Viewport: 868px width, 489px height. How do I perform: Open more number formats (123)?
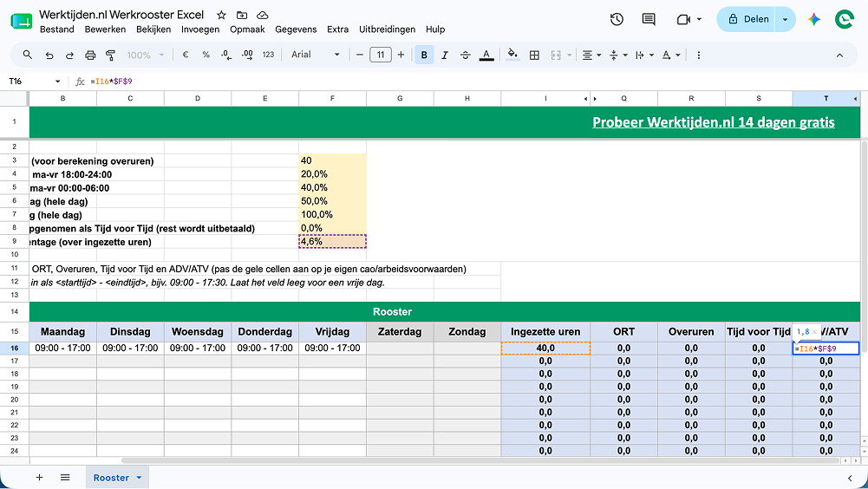[269, 55]
